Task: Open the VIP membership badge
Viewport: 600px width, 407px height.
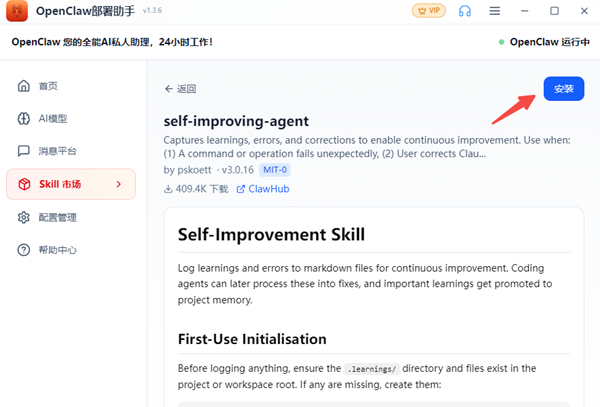Action: 429,11
